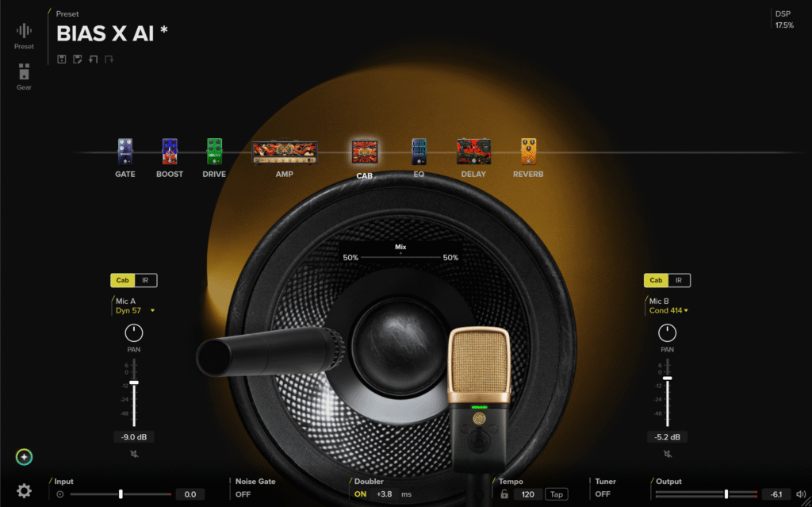Screen dimensions: 812x507
Task: Open the Mic B Cond 414 dropdown
Action: pyautogui.click(x=668, y=310)
